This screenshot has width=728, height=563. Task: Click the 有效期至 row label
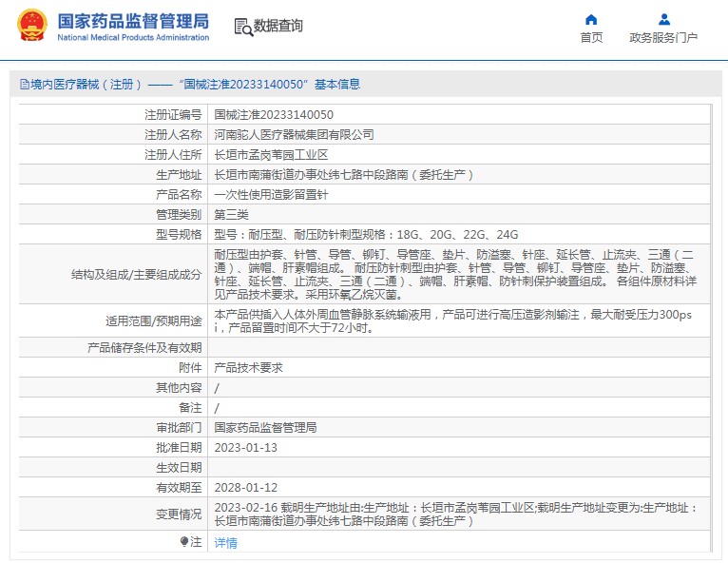coord(179,488)
